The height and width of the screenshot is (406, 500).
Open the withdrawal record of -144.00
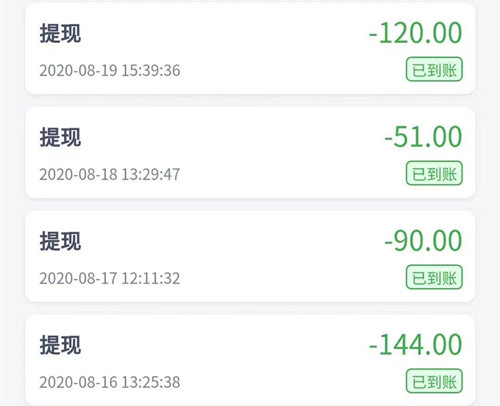tap(250, 360)
